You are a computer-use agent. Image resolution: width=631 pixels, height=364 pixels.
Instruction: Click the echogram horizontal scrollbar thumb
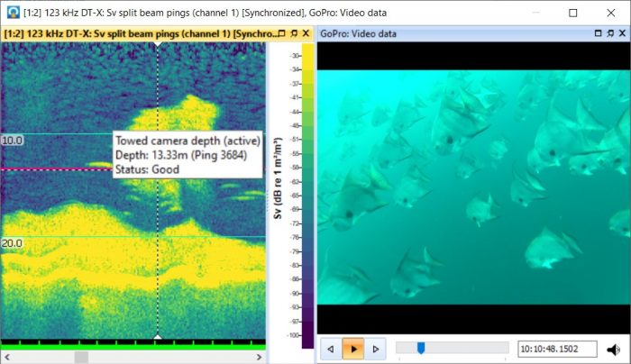[81, 358]
